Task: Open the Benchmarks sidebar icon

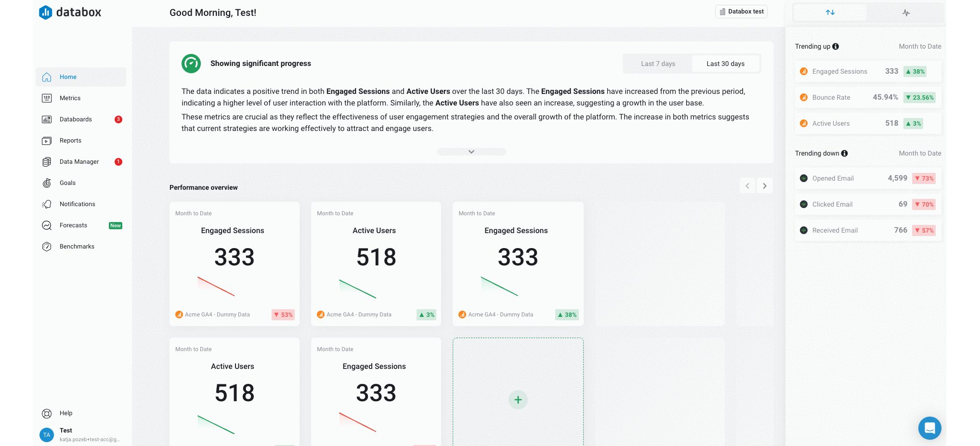Action: tap(46, 246)
